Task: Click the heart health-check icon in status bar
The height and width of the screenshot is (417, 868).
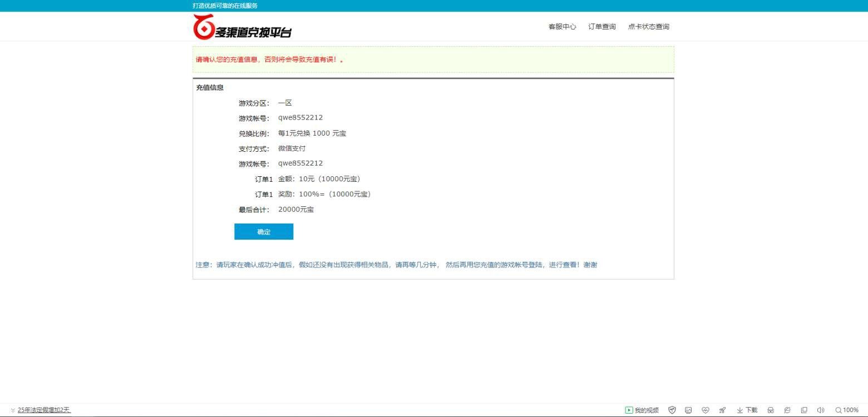Action: pos(706,410)
